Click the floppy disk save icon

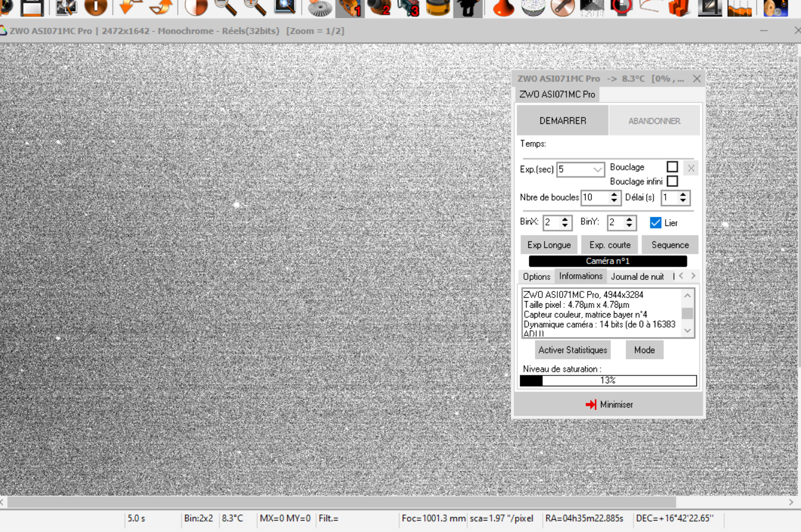(32, 7)
